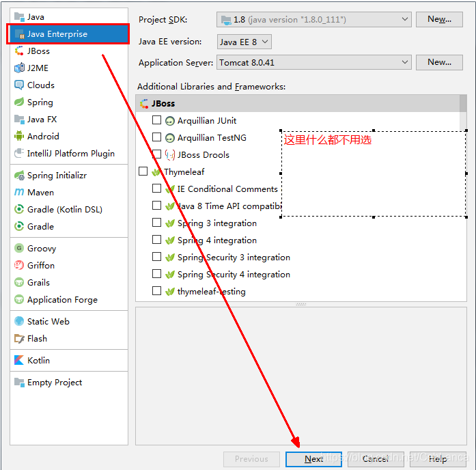Open the Project SDK dropdown

coord(314,19)
